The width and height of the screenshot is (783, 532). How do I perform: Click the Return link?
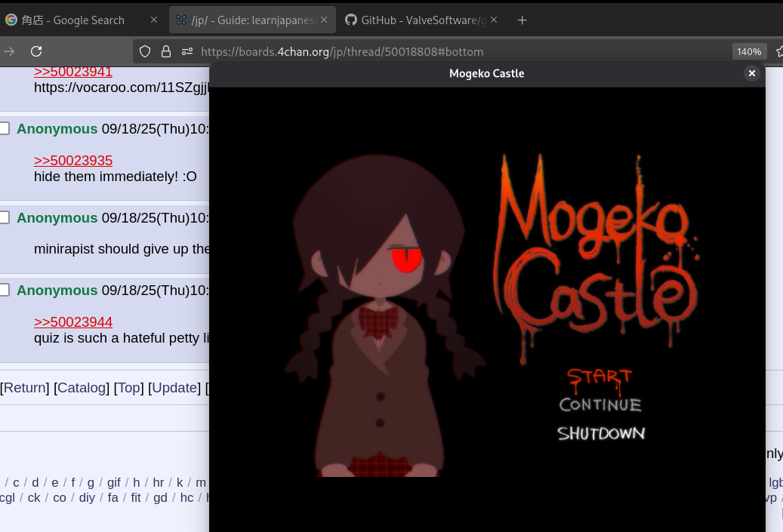tap(24, 388)
